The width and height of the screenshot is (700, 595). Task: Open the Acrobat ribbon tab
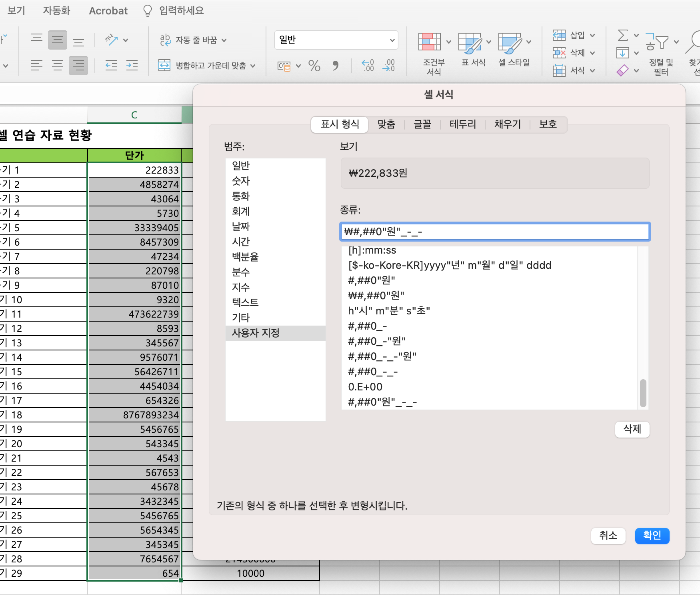coord(108,11)
